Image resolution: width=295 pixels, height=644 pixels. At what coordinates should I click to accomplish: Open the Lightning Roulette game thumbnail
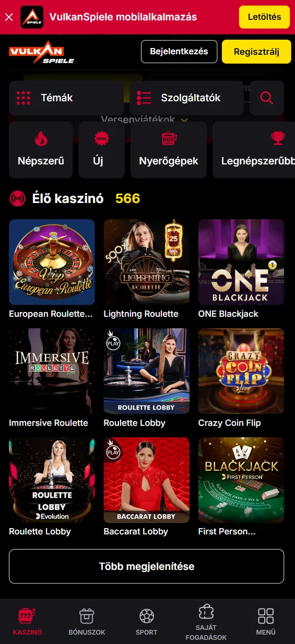click(147, 262)
